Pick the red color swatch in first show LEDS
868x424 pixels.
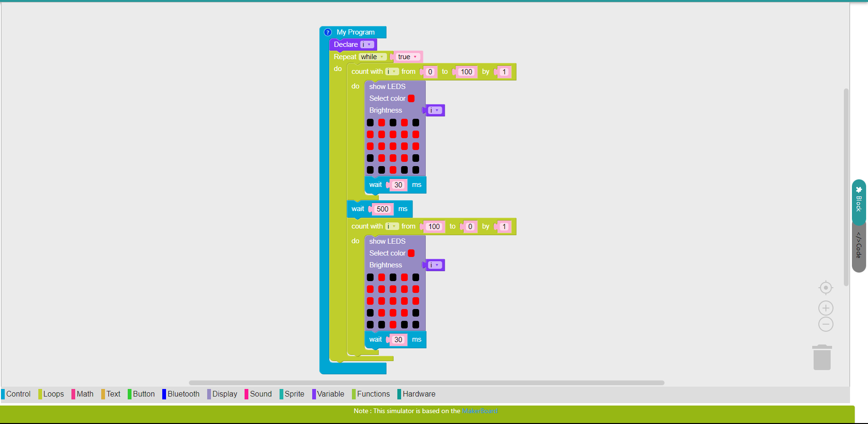point(411,98)
